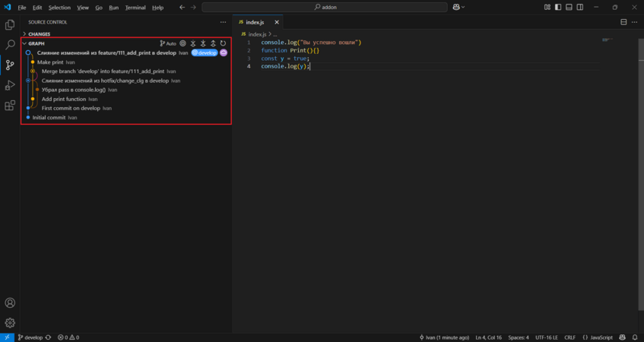Collapse the Graph section
644x342 pixels.
coord(36,43)
